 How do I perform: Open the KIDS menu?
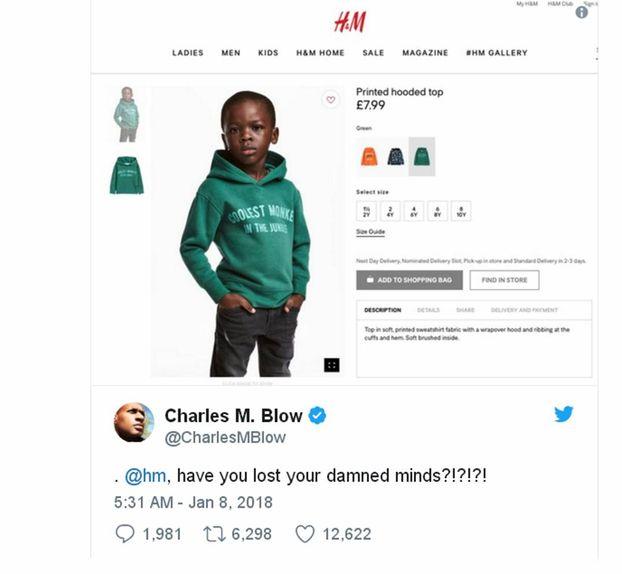click(268, 53)
